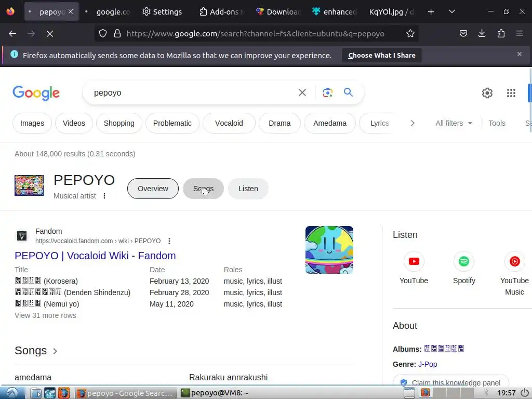Screen dimensions: 532x399
Task: Click the YouTube listen icon
Action: pos(414,261)
